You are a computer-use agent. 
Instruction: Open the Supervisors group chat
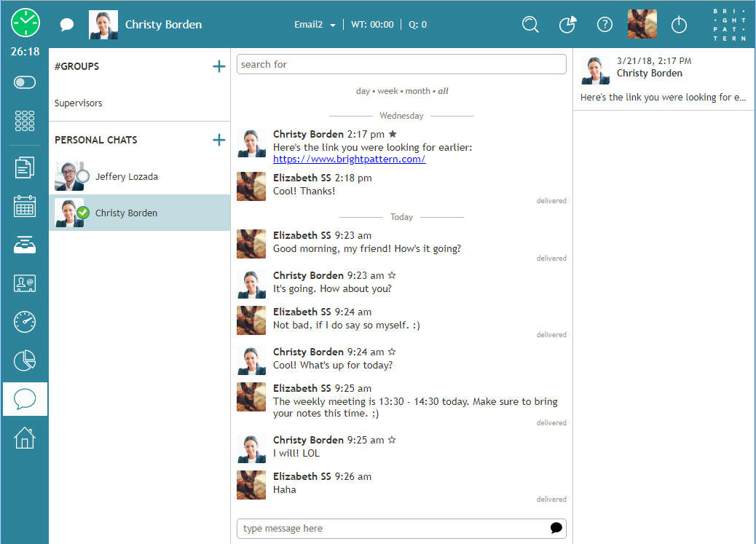tap(78, 103)
